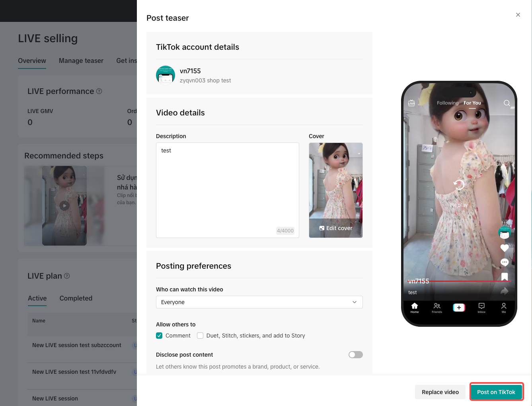The image size is (532, 406).
Task: Click the help icon beside LIVE plan
Action: (67, 276)
